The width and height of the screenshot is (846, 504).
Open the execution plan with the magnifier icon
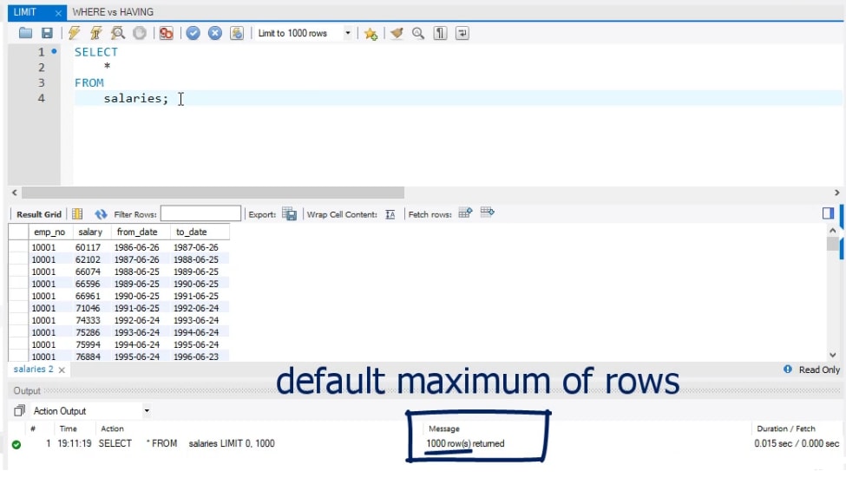click(x=117, y=33)
